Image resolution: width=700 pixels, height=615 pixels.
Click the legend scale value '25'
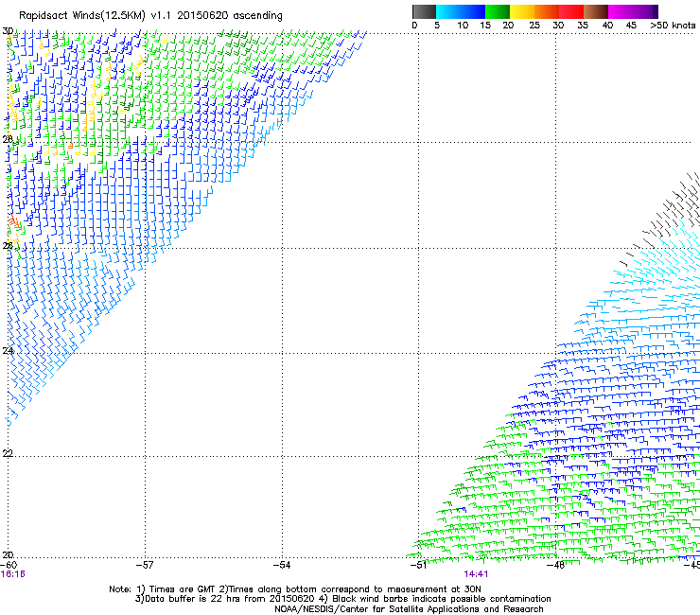coord(534,25)
